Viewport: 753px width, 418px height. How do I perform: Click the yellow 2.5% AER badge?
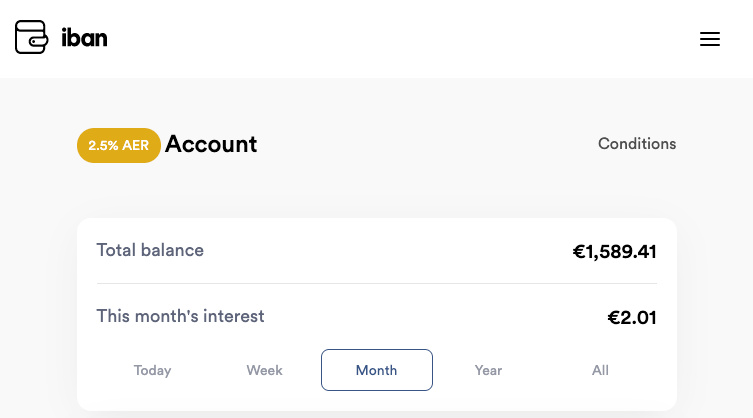coord(118,145)
